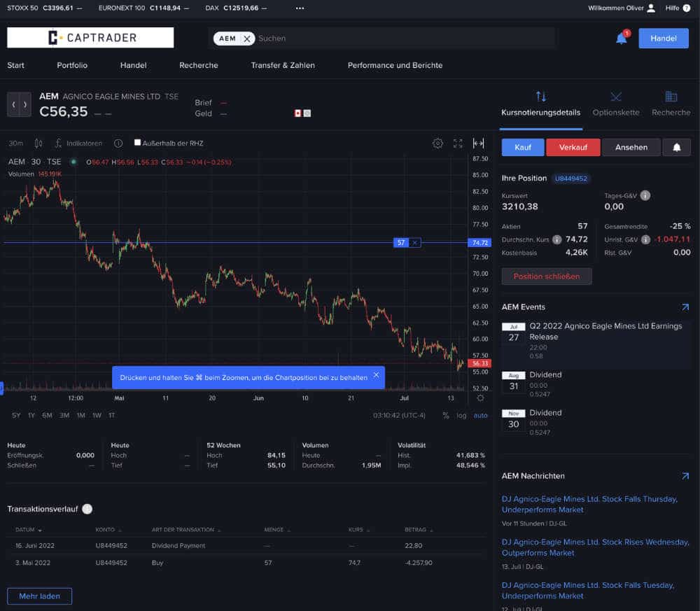Screen dimensions: 700x611
Task: Click the Kauf button
Action: point(523,147)
